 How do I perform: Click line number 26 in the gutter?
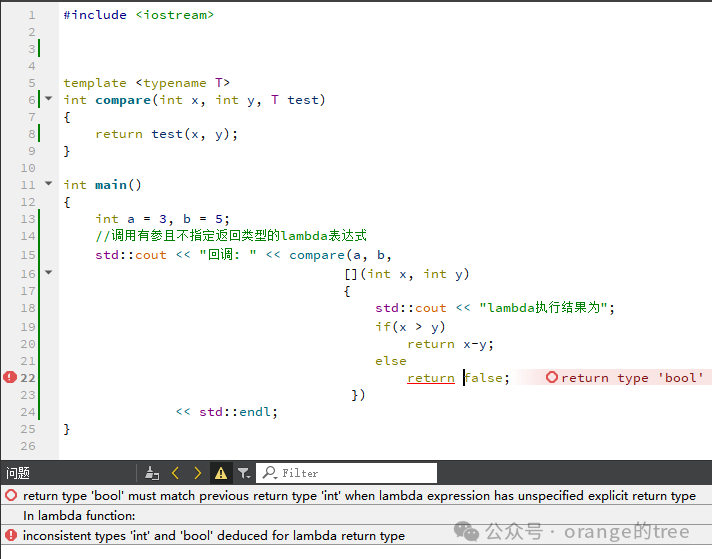pos(28,446)
